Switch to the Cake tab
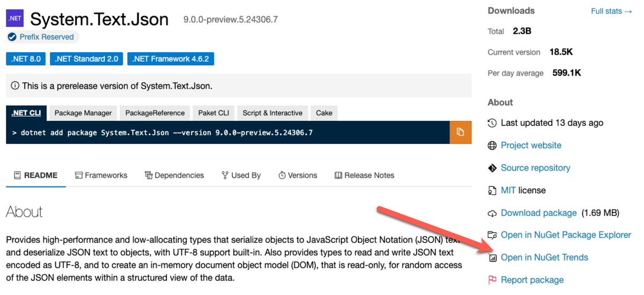Viewport: 644px width, 295px height. point(324,113)
